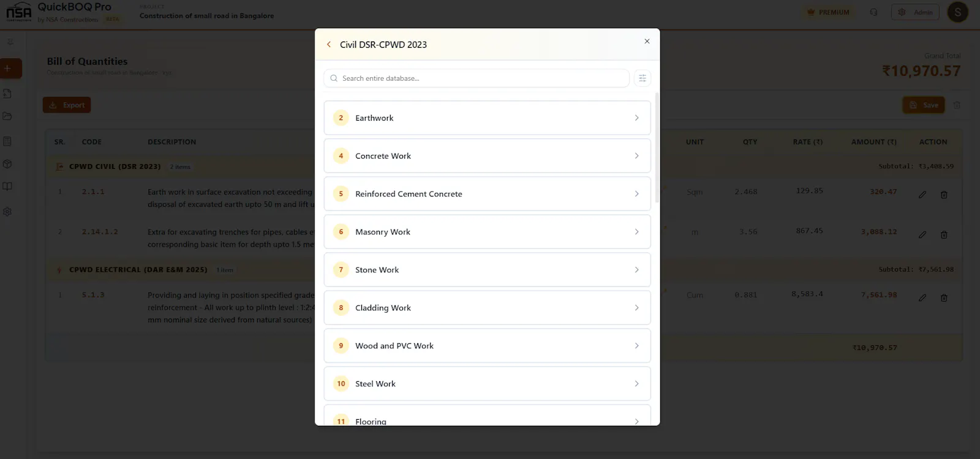Open the Stone Work category
This screenshot has width=980, height=459.
point(487,269)
